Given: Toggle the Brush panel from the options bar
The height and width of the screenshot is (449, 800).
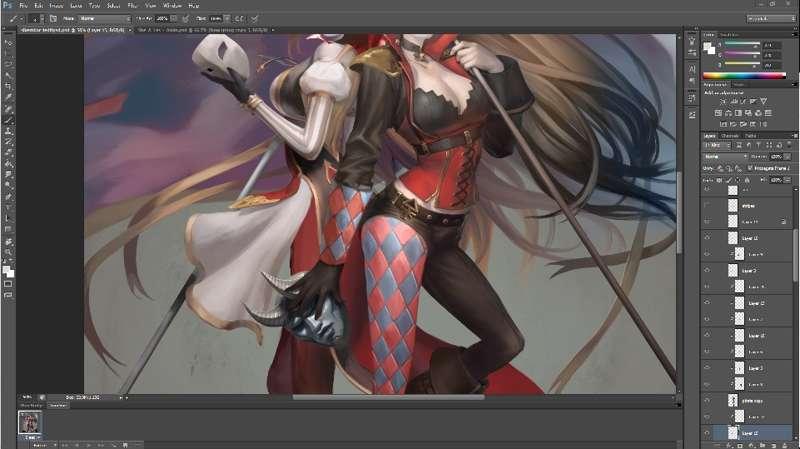Looking at the screenshot, I should click(53, 18).
